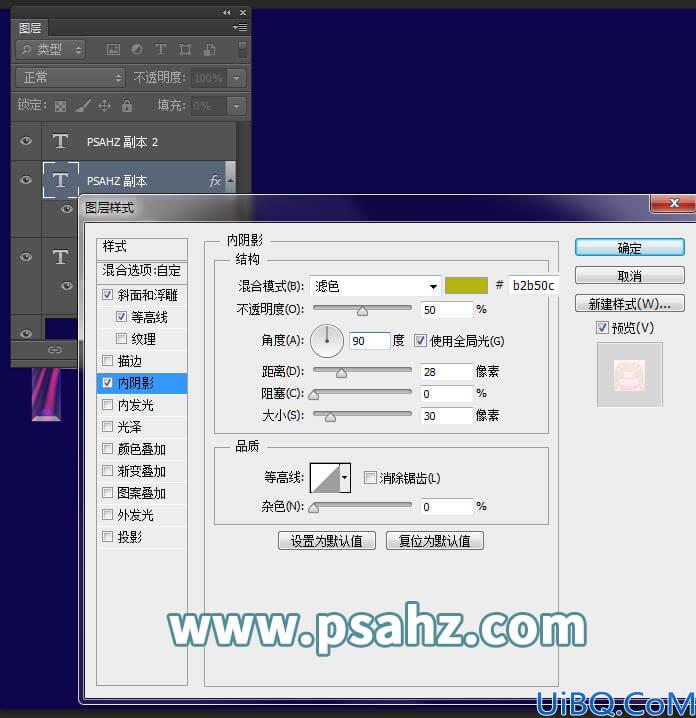Click 复位为默认值 button
This screenshot has height=718, width=696.
(x=435, y=540)
